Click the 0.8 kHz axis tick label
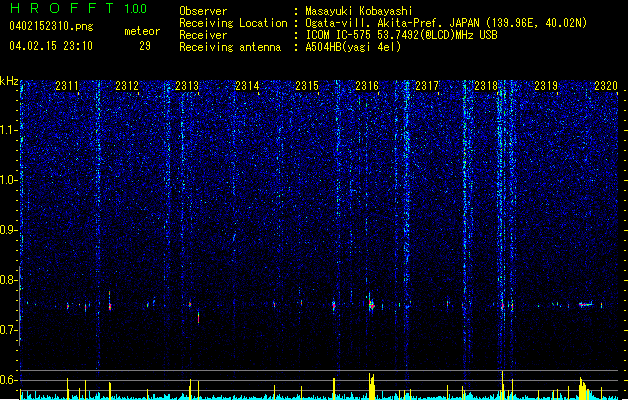The height and width of the screenshot is (400, 629). (x=9, y=280)
